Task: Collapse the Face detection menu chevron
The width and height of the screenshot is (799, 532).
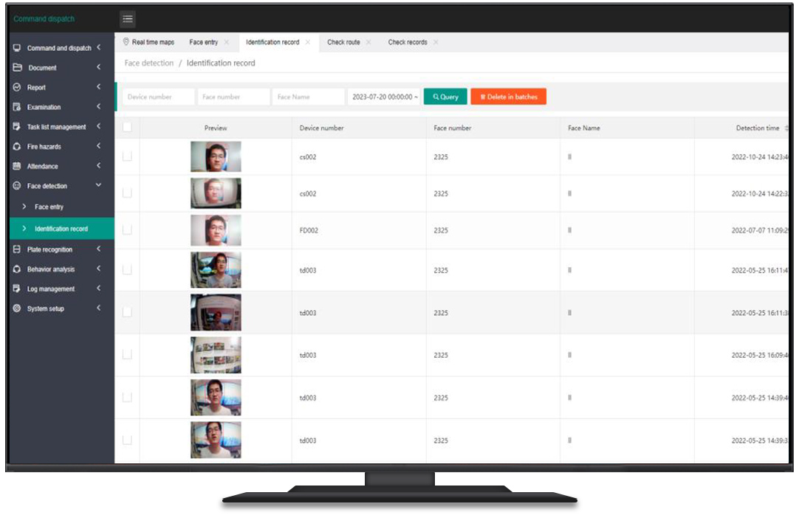Action: (98, 185)
